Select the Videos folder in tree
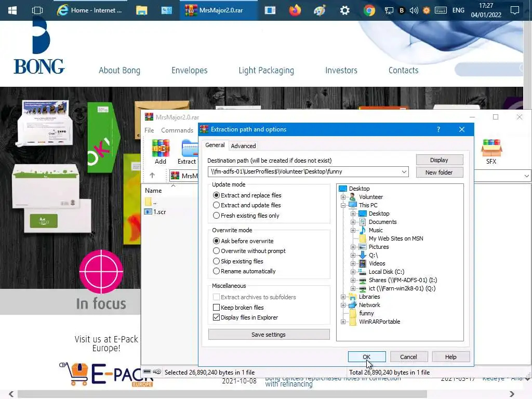The image size is (532, 399). (377, 263)
